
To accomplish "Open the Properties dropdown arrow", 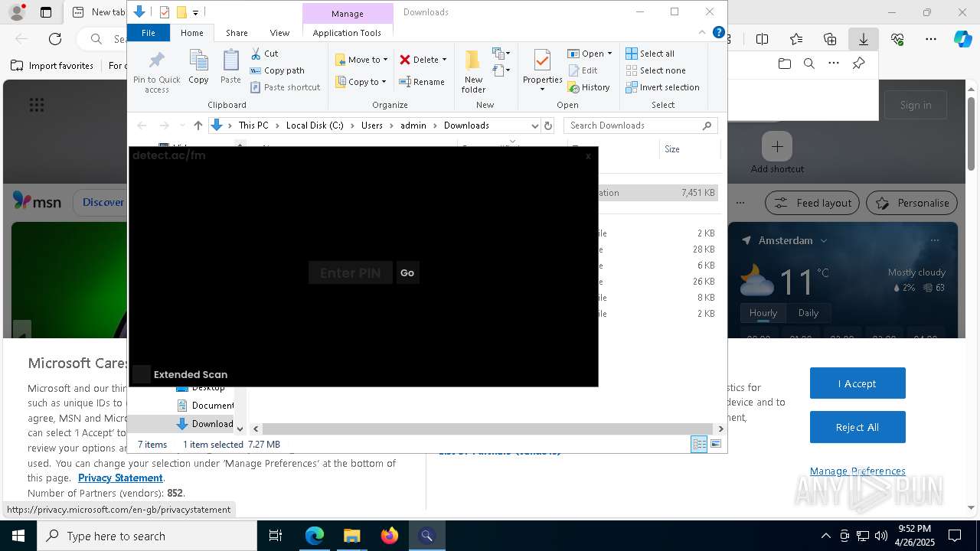I will tap(542, 90).
